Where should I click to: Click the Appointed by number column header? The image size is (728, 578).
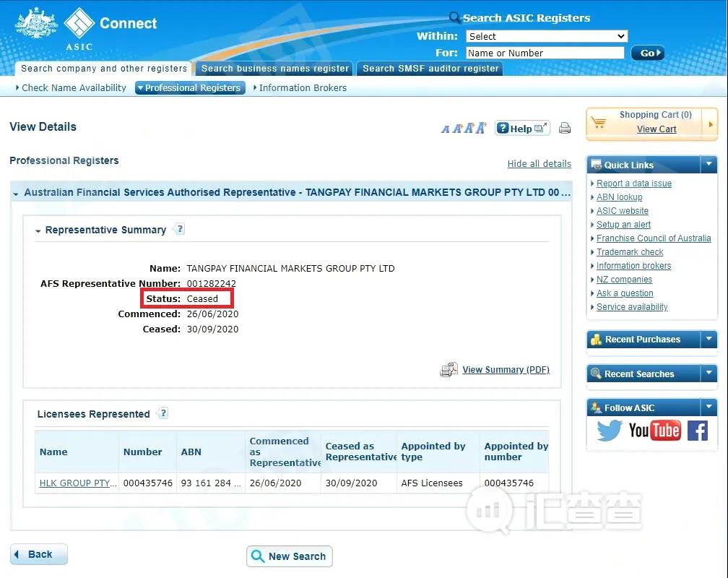point(514,452)
